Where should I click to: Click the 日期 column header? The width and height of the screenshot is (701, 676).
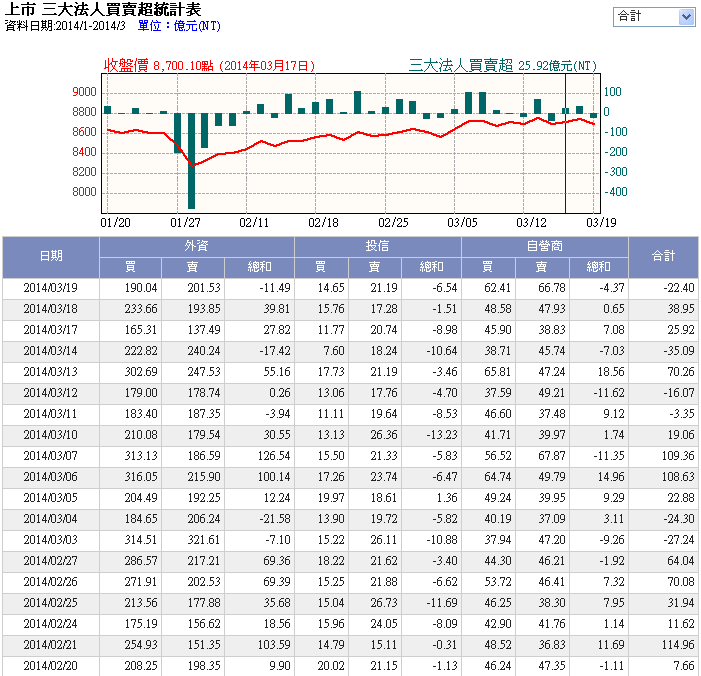(x=51, y=257)
